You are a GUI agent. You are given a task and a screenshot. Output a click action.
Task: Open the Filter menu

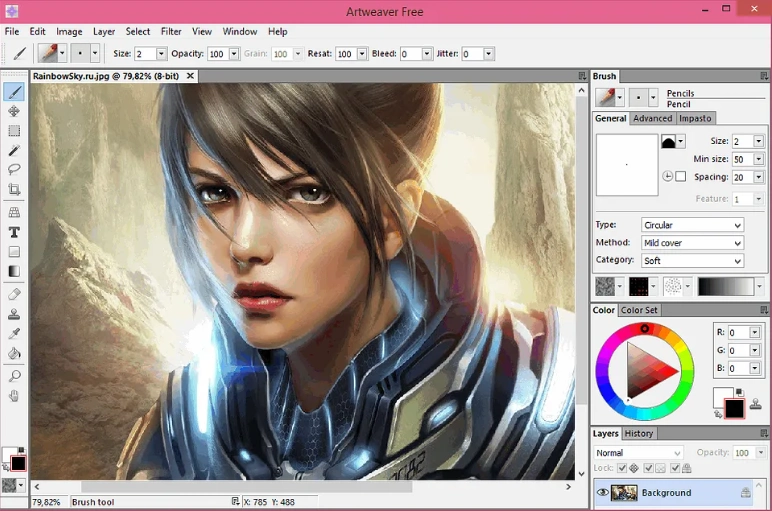tap(171, 32)
